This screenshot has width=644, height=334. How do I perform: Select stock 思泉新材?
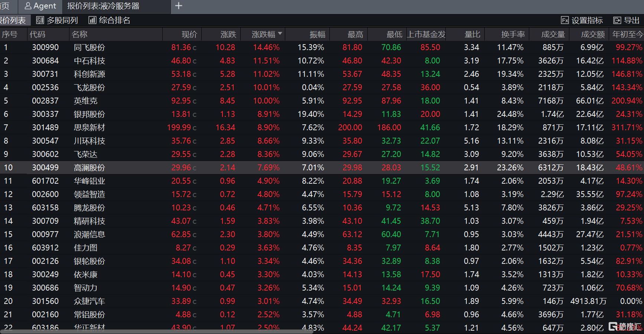(x=90, y=128)
